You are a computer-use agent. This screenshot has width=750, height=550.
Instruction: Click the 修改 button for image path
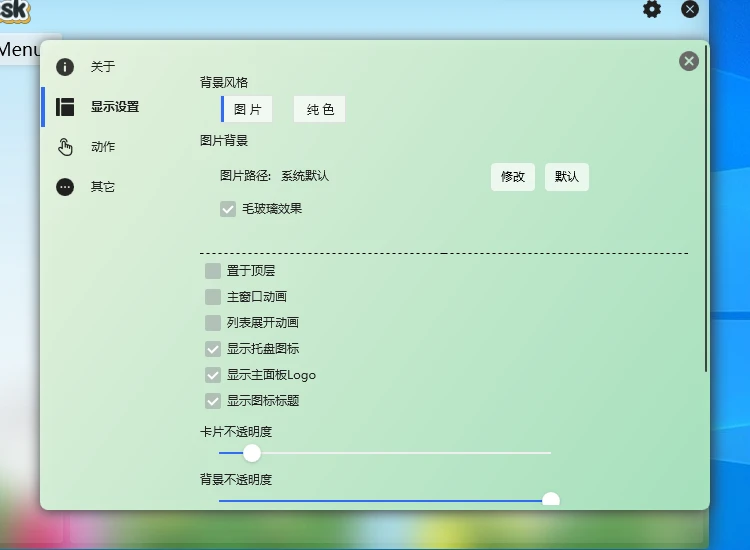(x=513, y=177)
